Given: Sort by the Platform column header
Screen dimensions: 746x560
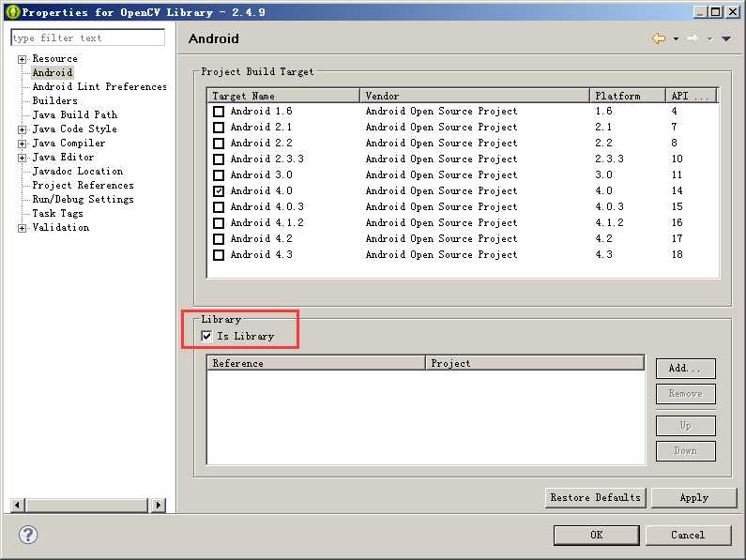Looking at the screenshot, I should (628, 96).
